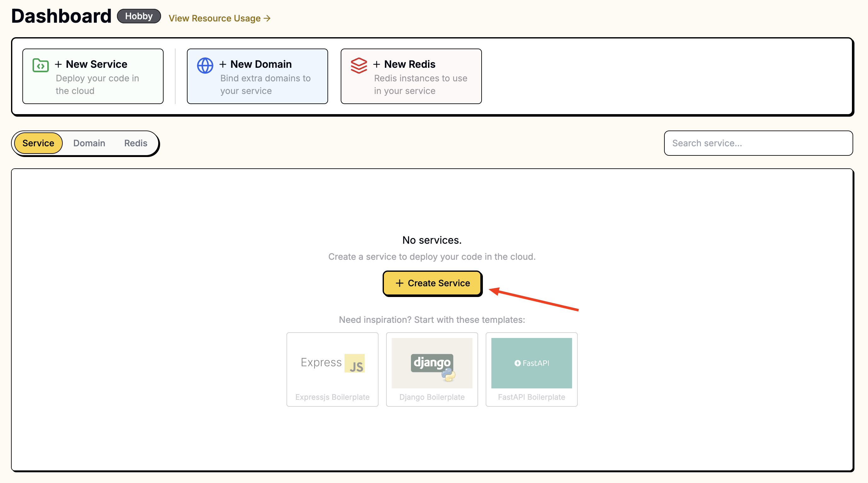Image resolution: width=868 pixels, height=483 pixels.
Task: Click the 'No services.' message
Action: click(x=432, y=240)
